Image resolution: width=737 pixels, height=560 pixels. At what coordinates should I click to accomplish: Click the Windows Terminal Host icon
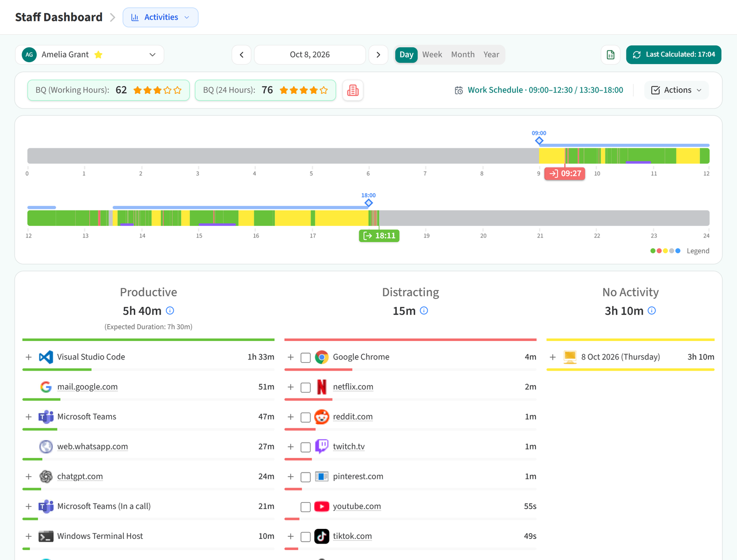[x=46, y=536]
